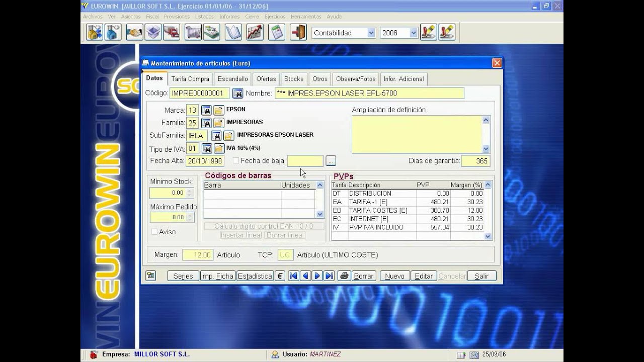Click the open box articles toolbar icon
Viewport: 644px width, 362px height.
click(153, 32)
